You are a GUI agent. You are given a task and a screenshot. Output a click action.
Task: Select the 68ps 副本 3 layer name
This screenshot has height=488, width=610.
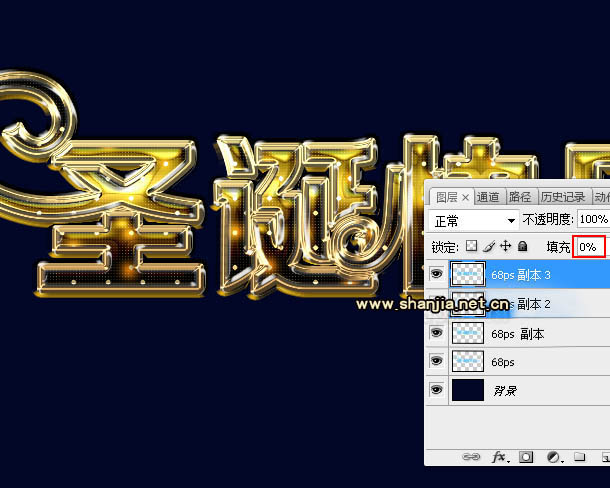521,275
